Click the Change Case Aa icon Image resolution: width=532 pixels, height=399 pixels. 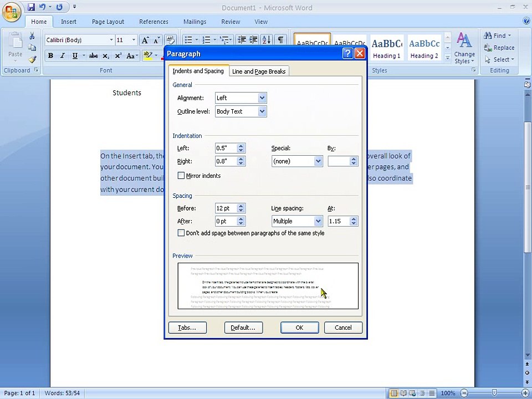tap(132, 55)
